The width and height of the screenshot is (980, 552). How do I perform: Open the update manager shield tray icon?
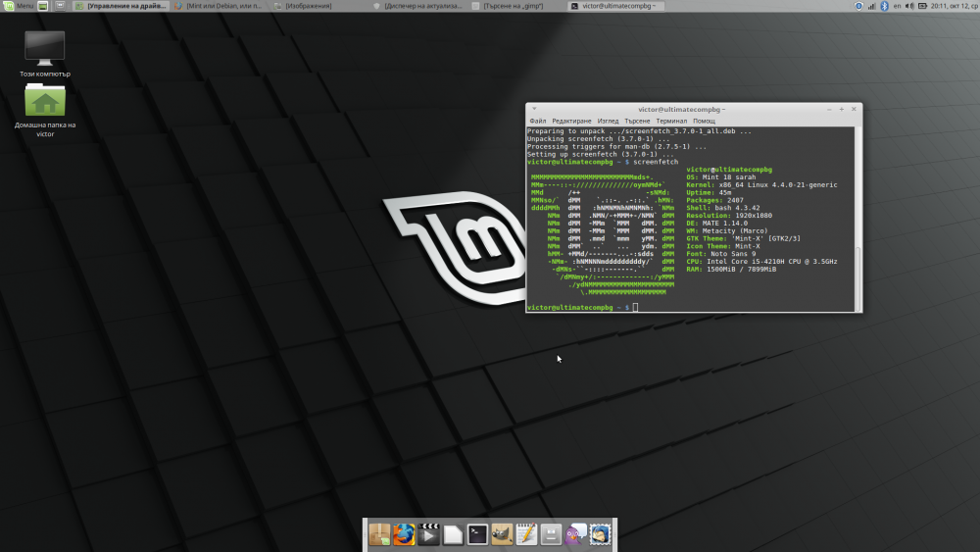[x=858, y=6]
